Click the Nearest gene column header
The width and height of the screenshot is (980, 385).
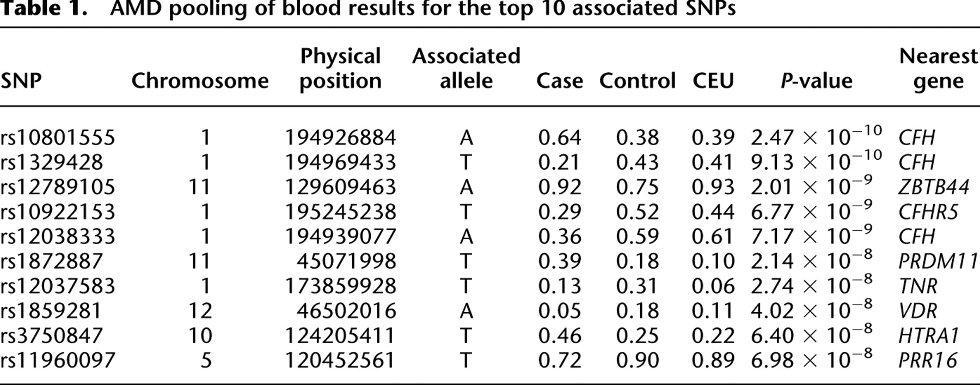click(x=938, y=69)
